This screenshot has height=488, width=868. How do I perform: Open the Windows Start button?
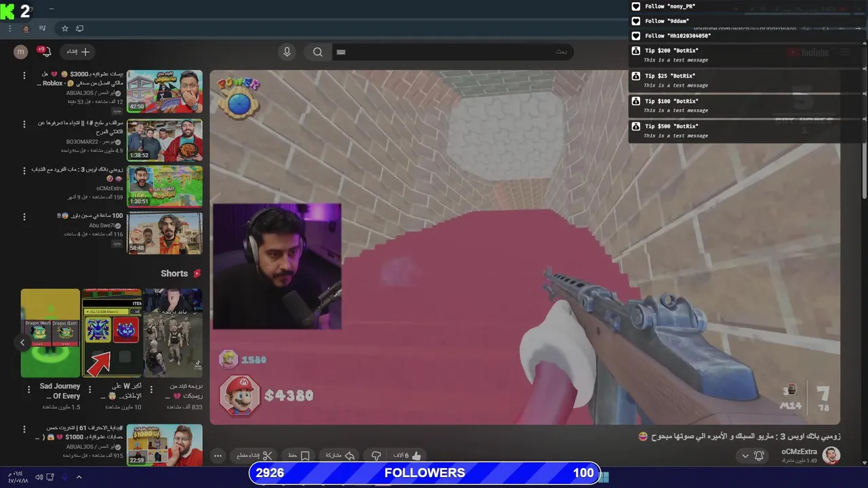pos(603,477)
